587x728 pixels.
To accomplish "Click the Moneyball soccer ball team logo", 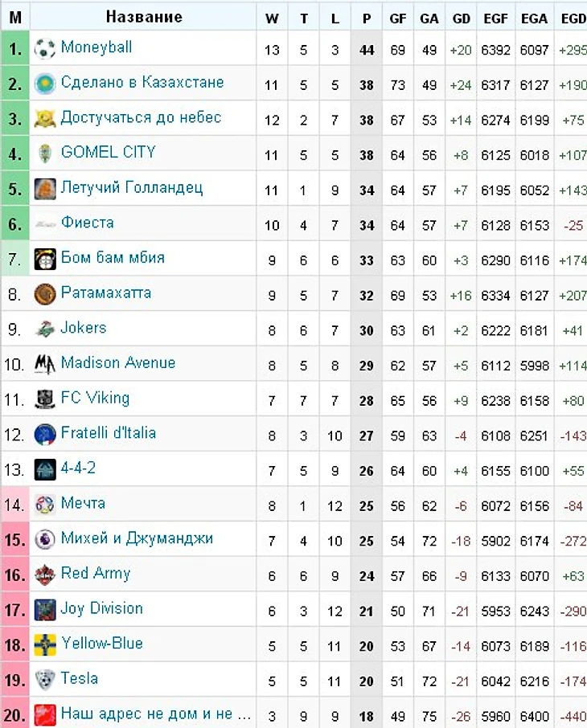I will (x=45, y=49).
